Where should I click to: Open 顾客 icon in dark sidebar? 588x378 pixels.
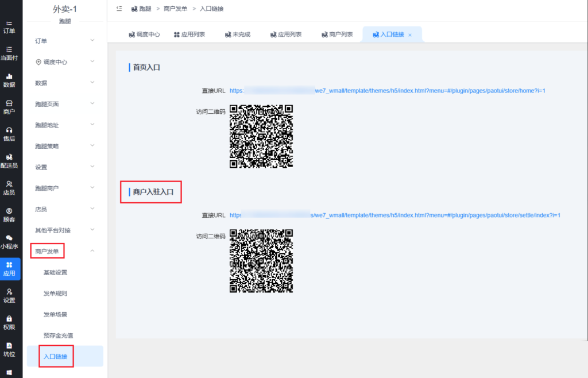coord(9,215)
